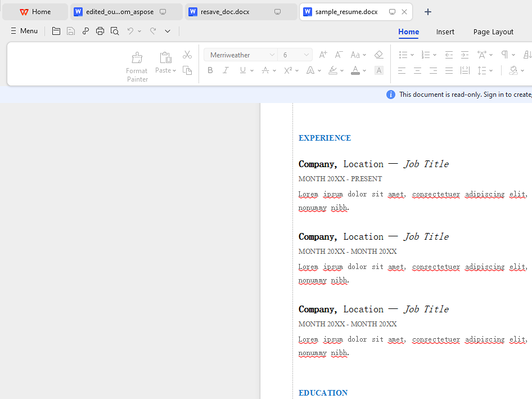
Task: Click the Line Spacing icon
Action: (482, 70)
